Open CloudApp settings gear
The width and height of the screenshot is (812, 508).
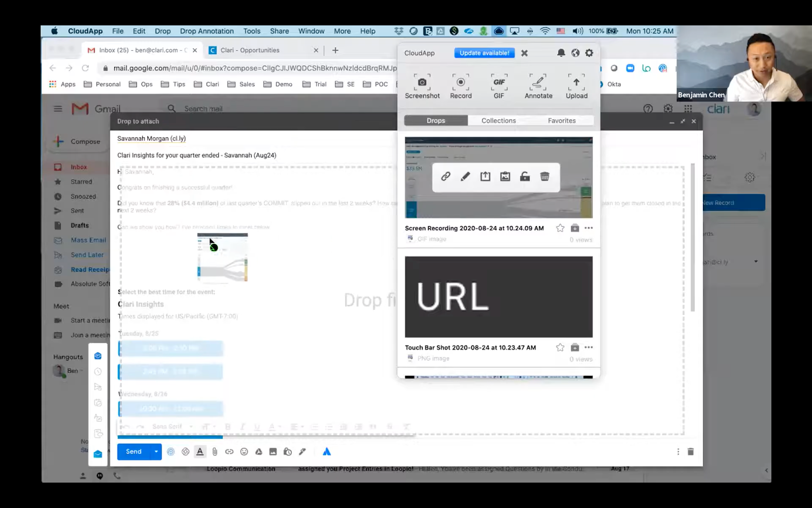tap(589, 53)
